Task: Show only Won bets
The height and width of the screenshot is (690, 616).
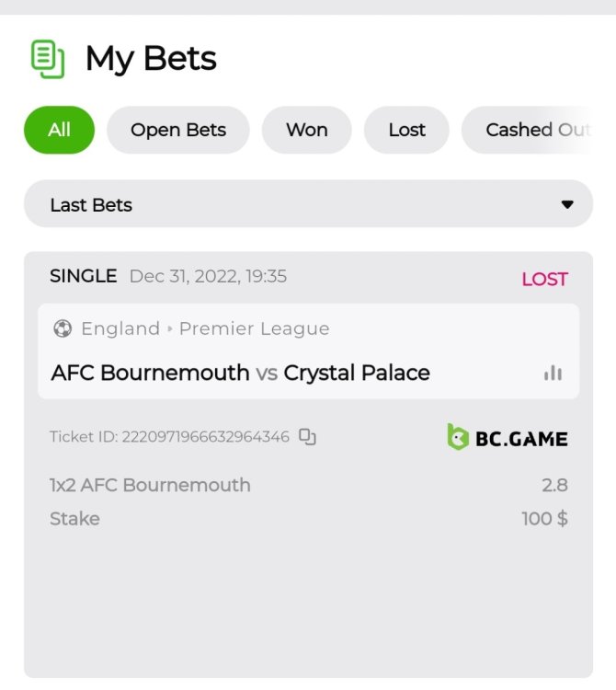Action: [x=307, y=130]
